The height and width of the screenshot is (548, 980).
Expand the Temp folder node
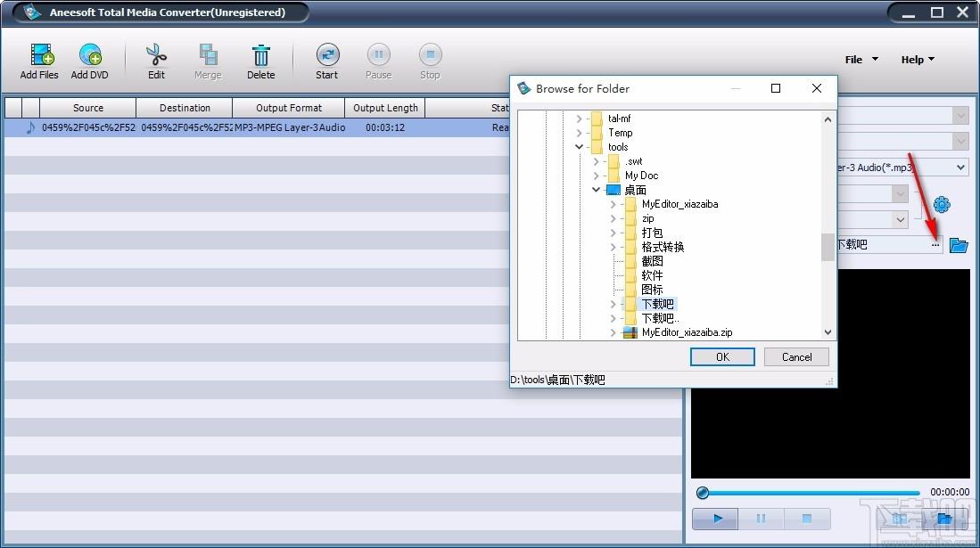[x=579, y=133]
